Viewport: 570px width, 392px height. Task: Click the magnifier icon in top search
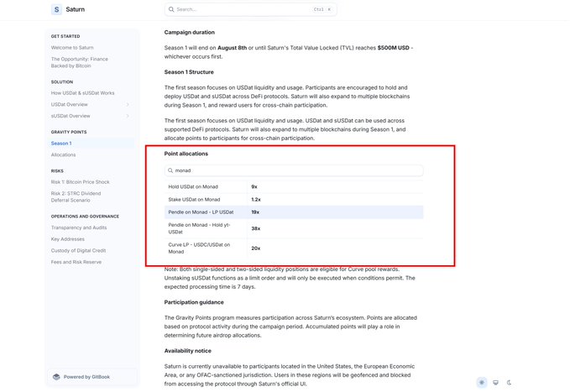[171, 9]
